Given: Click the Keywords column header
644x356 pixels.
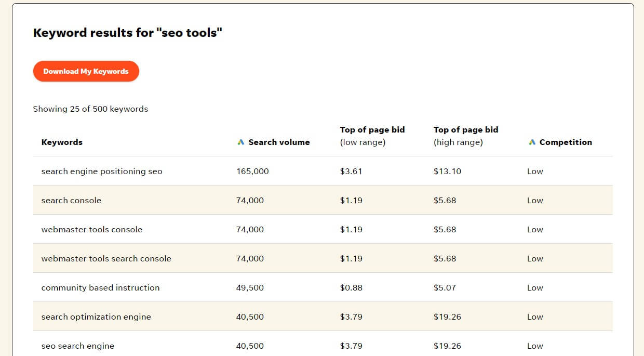Looking at the screenshot, I should tap(62, 142).
